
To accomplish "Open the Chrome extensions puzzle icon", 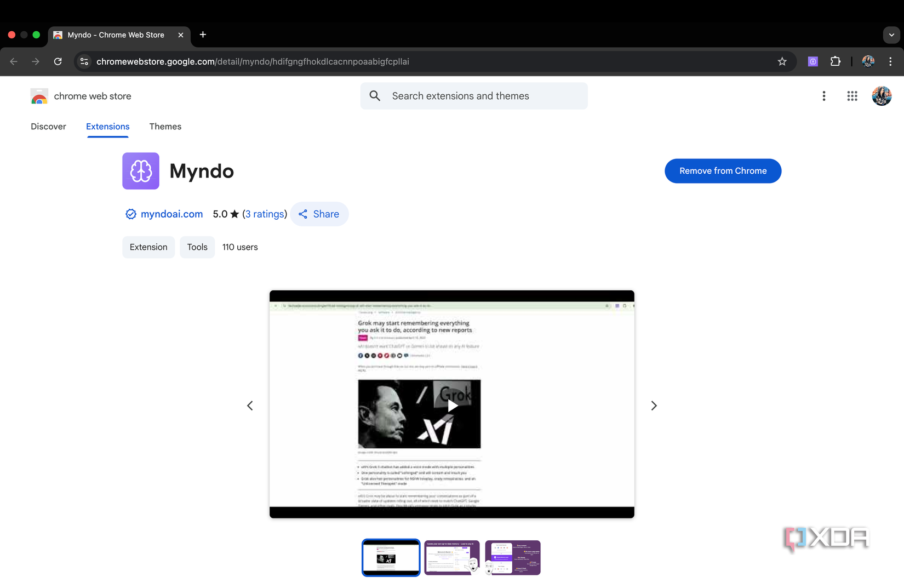I will click(836, 61).
